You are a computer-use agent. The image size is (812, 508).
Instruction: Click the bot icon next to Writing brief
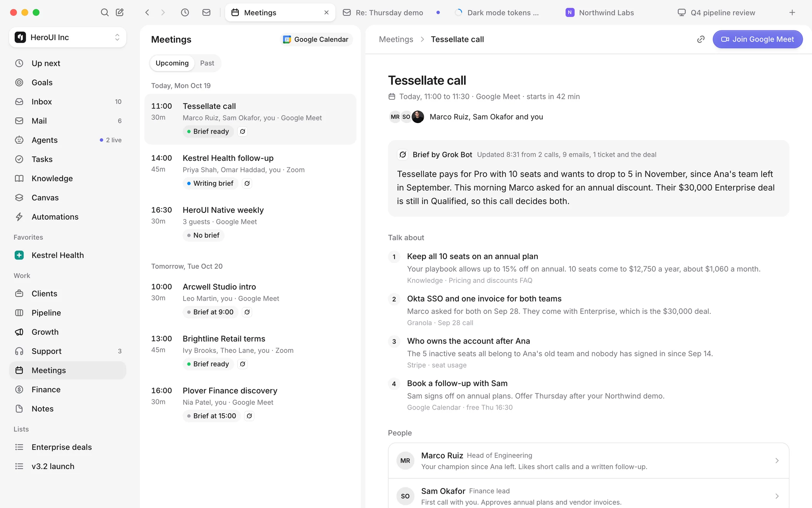tap(247, 183)
